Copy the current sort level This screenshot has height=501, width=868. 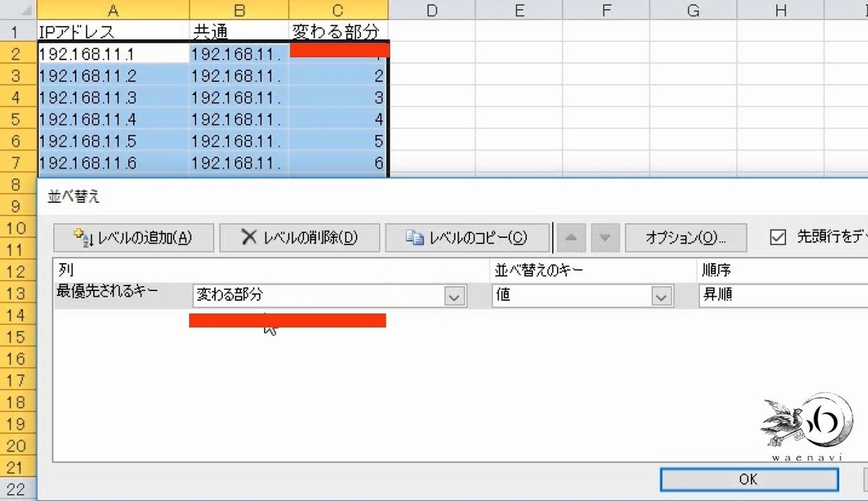click(x=467, y=238)
